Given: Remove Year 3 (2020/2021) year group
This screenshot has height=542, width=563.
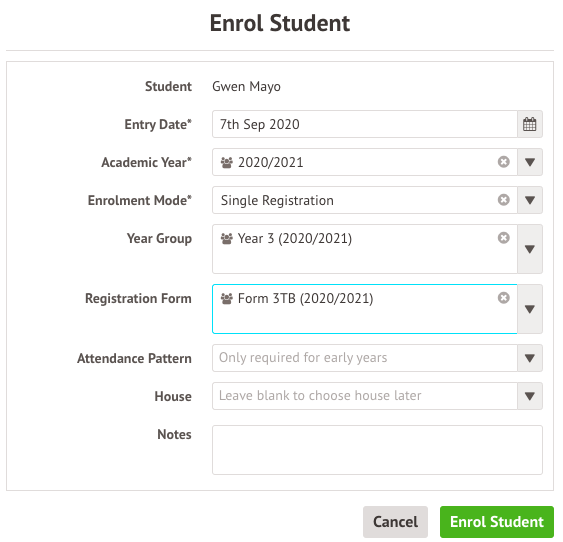Looking at the screenshot, I should [x=503, y=238].
